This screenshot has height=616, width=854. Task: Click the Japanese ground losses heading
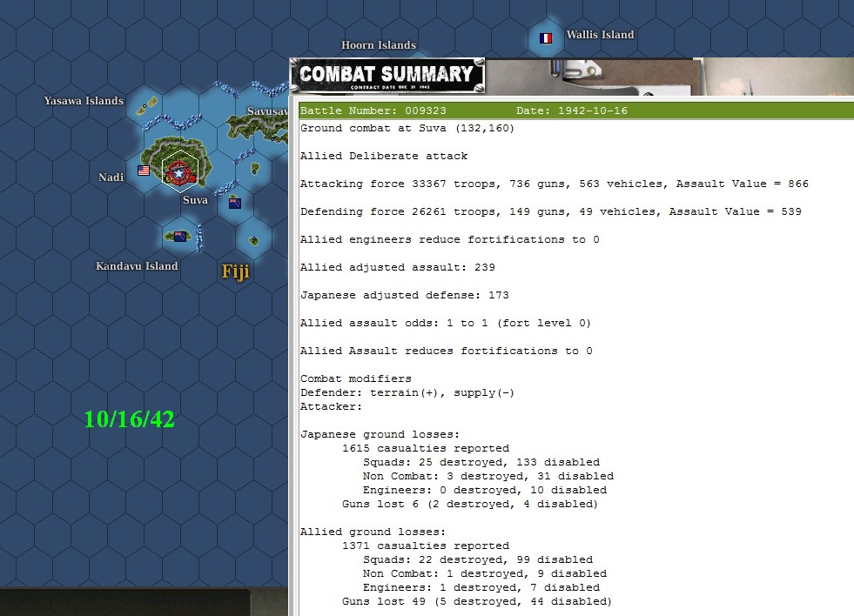coord(380,434)
